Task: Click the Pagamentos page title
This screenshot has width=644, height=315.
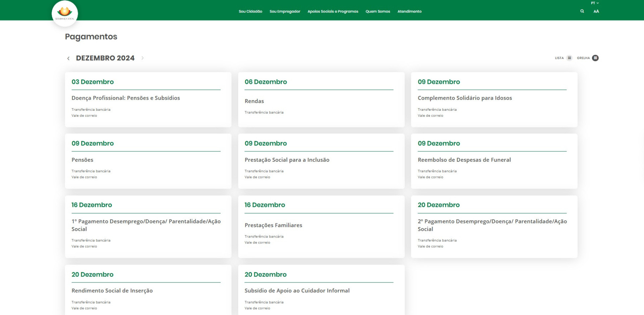Action: [x=91, y=37]
